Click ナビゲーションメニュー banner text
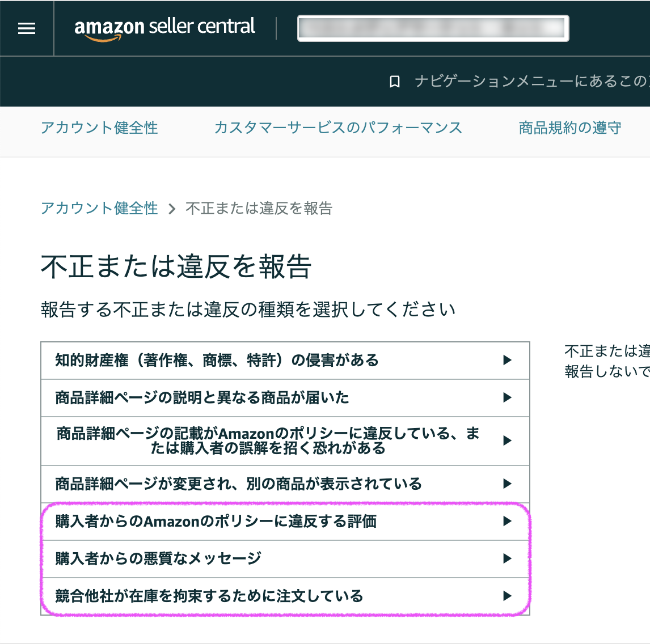This screenshot has width=650, height=644. point(530,82)
